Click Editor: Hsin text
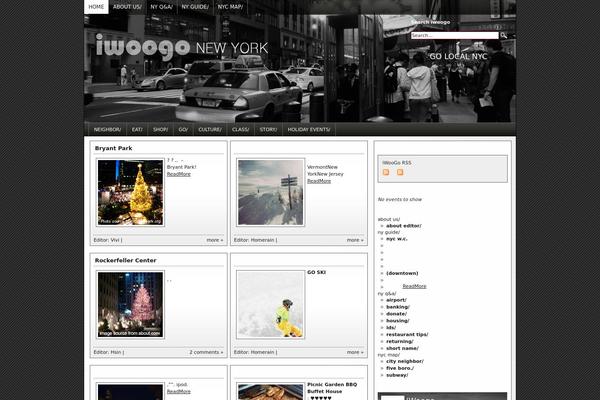The width and height of the screenshot is (600, 400). (x=109, y=352)
